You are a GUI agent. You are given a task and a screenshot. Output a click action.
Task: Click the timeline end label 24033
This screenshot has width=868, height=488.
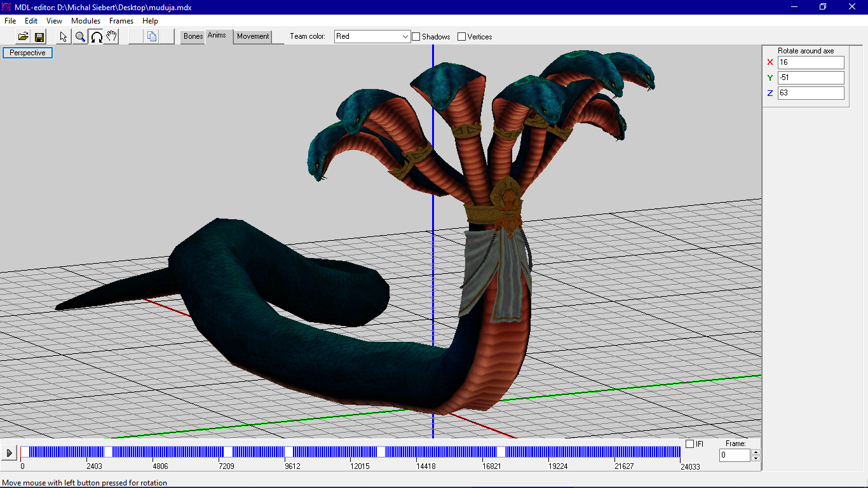point(690,466)
